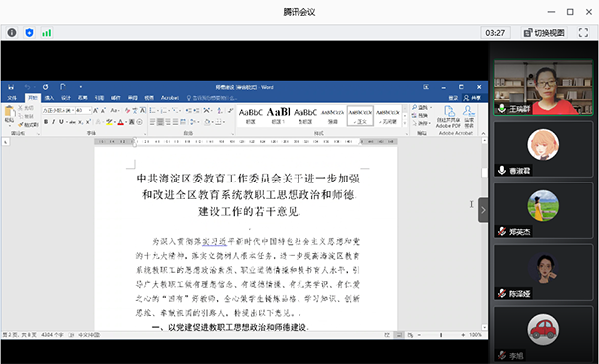Click the fullscreen icon in meeting toolbar
Image resolution: width=599 pixels, height=364 pixels.
tap(583, 33)
